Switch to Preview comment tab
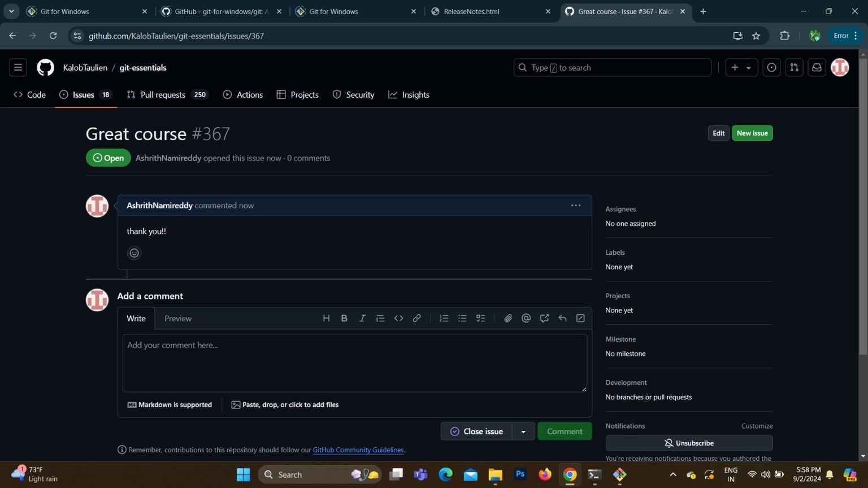The width and height of the screenshot is (868, 488). coord(178,319)
